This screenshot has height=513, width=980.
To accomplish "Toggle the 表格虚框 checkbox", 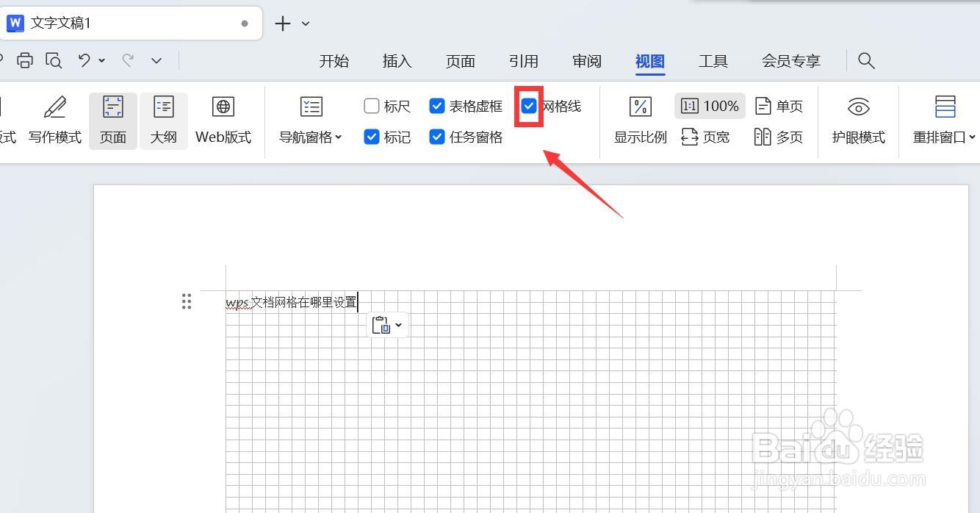I will click(437, 107).
